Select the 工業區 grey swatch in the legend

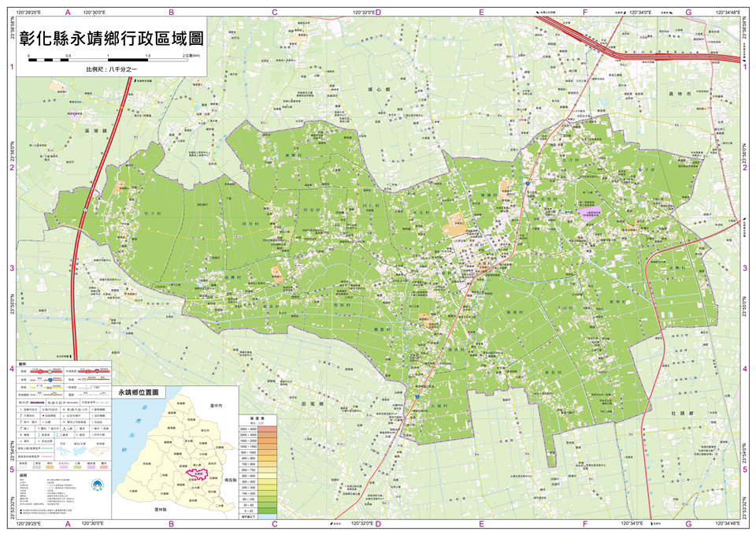(x=37, y=467)
